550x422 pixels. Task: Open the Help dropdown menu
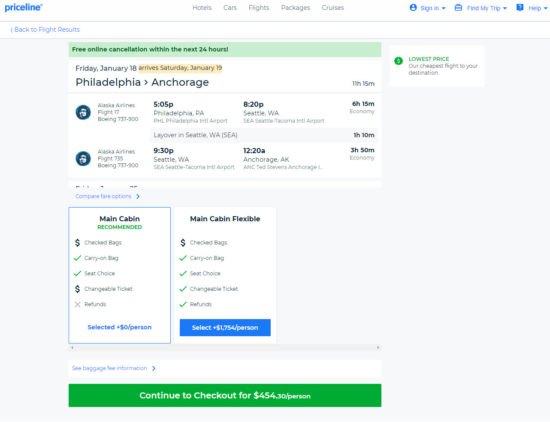coord(532,8)
